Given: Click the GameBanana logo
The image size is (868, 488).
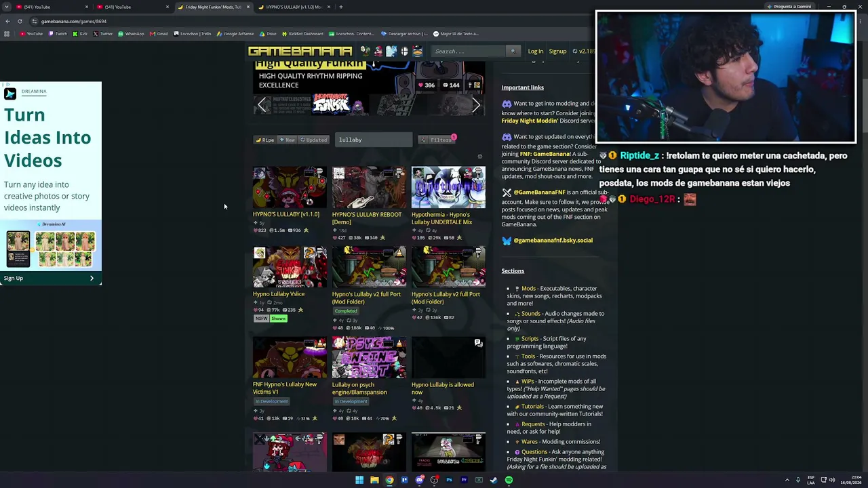Looking at the screenshot, I should 300,52.
